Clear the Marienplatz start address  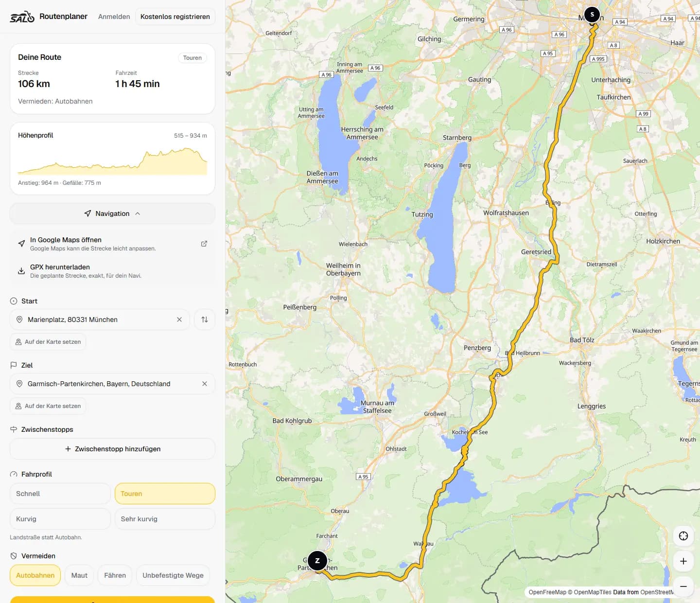pyautogui.click(x=179, y=319)
